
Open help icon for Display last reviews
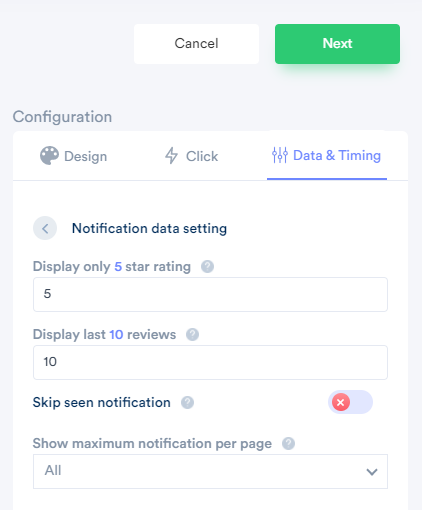(192, 334)
